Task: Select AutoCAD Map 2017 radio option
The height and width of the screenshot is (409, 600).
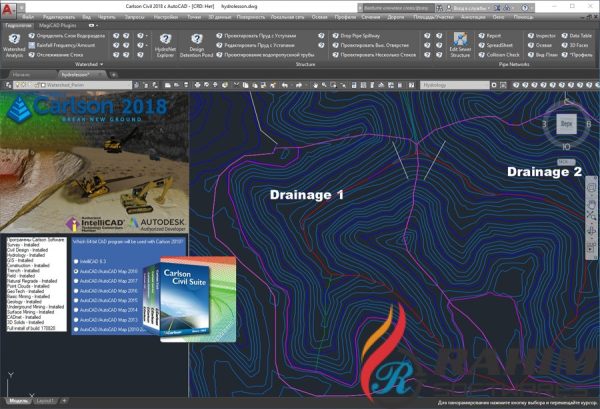Action: (x=76, y=281)
